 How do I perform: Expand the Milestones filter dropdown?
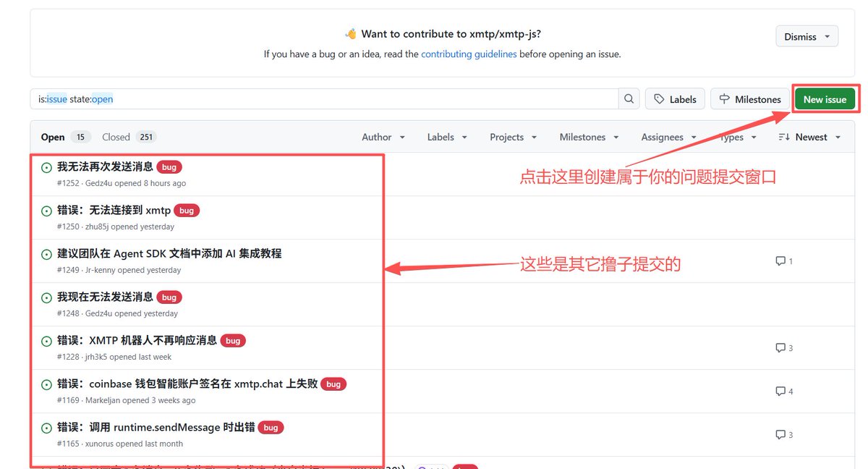pyautogui.click(x=589, y=137)
